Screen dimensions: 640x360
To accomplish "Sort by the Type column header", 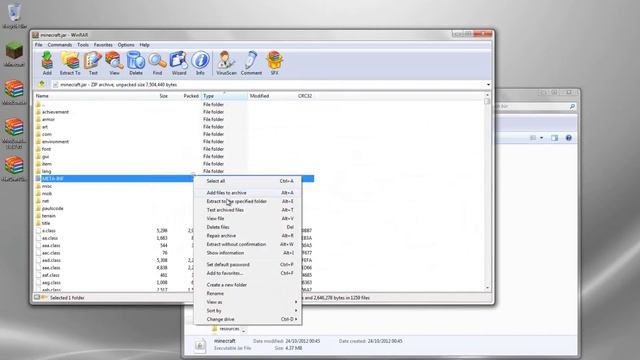I will point(225,96).
